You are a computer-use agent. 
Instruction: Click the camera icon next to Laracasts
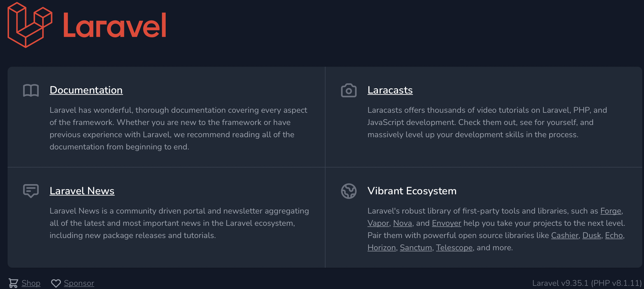click(x=349, y=90)
